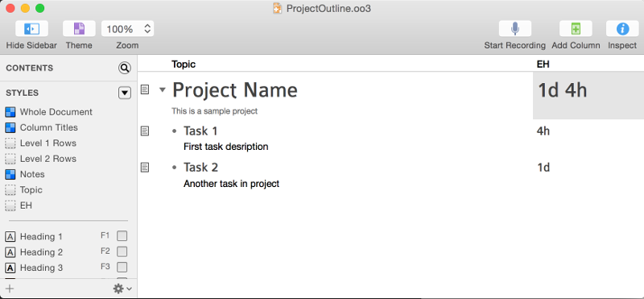Open the Theme picker icon
The width and height of the screenshot is (644, 299).
pyautogui.click(x=79, y=29)
